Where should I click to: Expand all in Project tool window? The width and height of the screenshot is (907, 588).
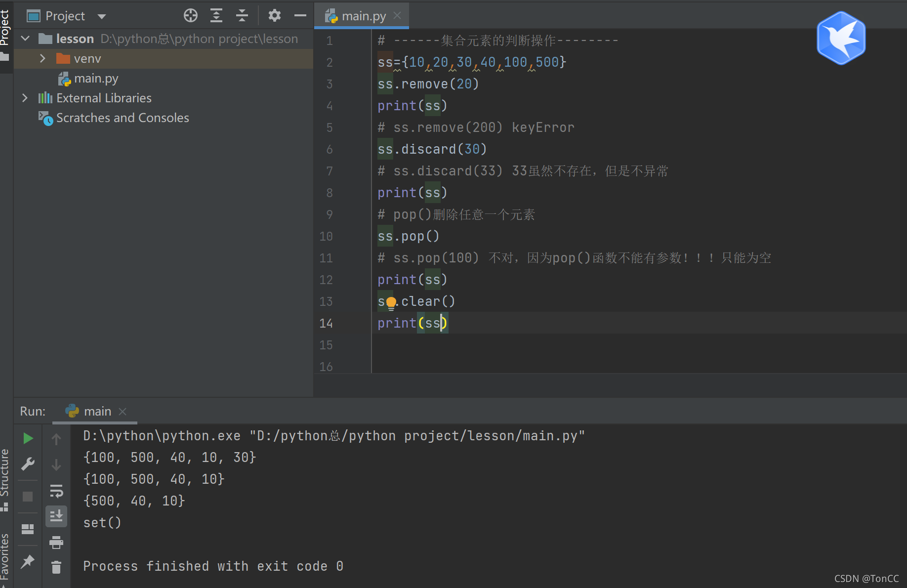pyautogui.click(x=216, y=16)
